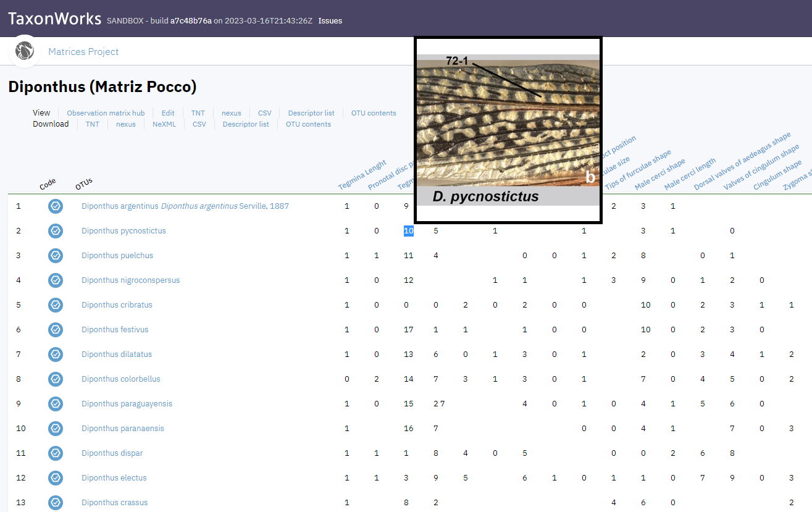Click the hexagon icon for Diponthus dispar
The height and width of the screenshot is (512, 812).
tap(55, 453)
